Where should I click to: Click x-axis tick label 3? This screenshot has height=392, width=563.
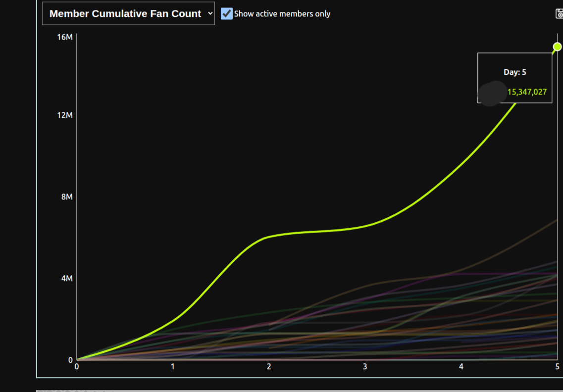[365, 367]
